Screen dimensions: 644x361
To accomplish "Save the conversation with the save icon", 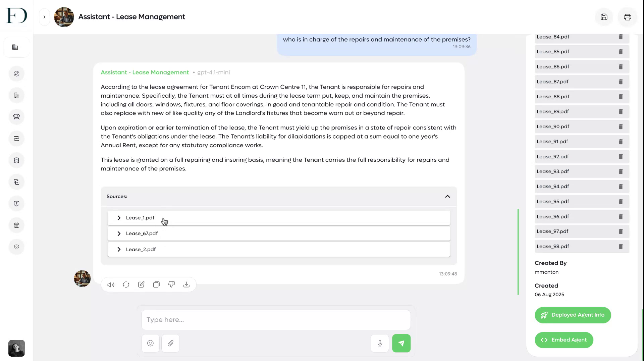I will (604, 17).
